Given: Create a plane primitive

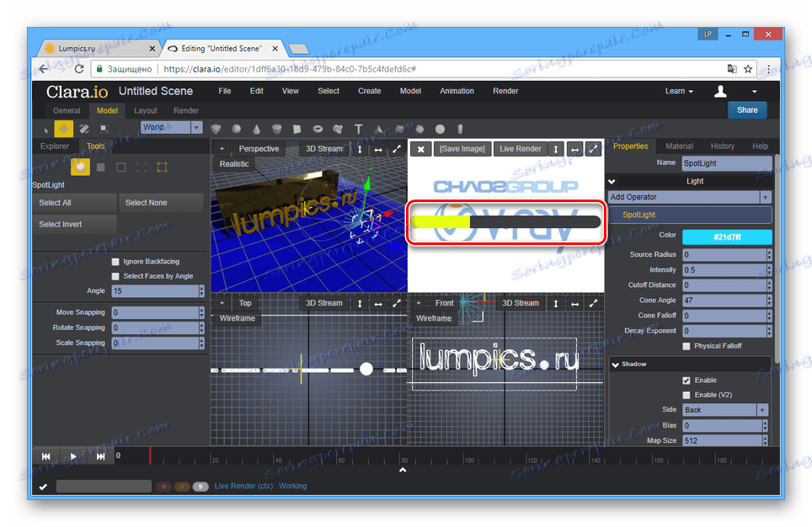Looking at the screenshot, I should (296, 129).
